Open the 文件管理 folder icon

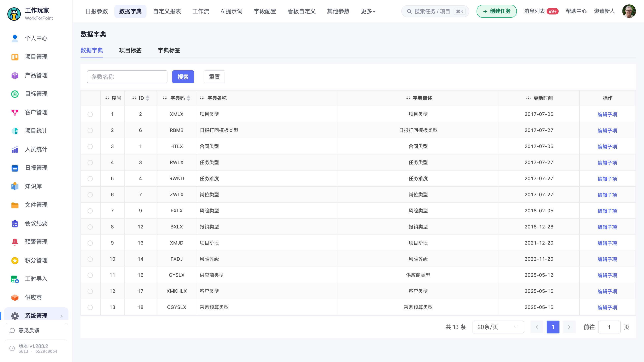[x=15, y=205]
